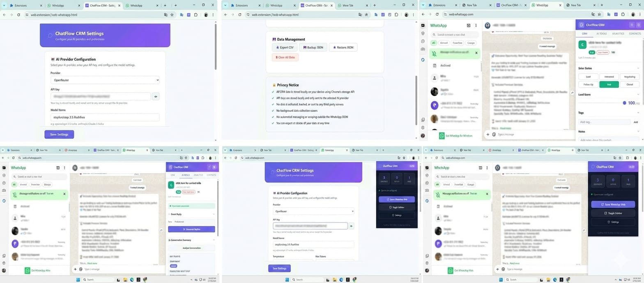Click the Add tag input field
Image resolution: width=644 pixels, height=283 pixels.
(x=604, y=122)
